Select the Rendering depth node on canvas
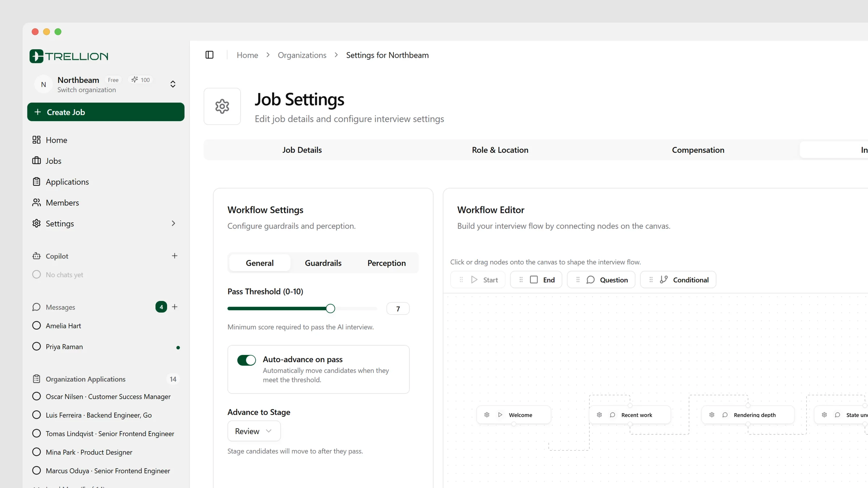This screenshot has width=868, height=488. [x=748, y=415]
